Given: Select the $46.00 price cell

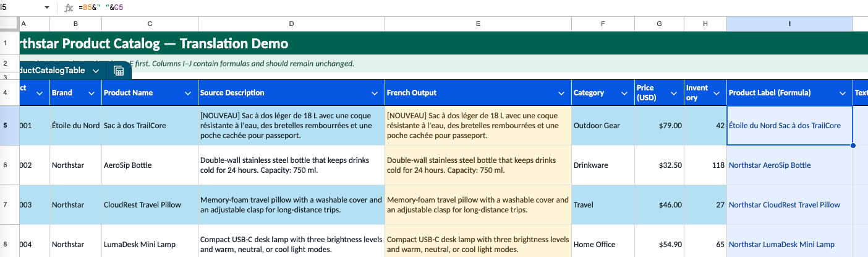Looking at the screenshot, I should tap(659, 205).
